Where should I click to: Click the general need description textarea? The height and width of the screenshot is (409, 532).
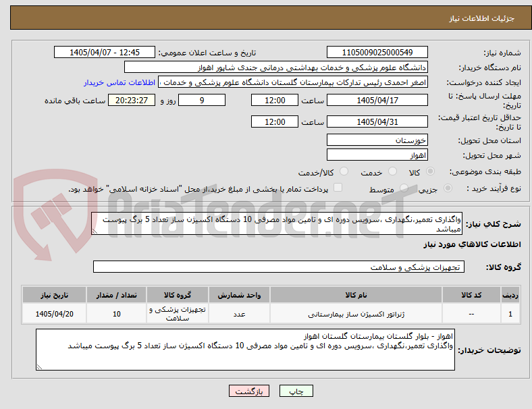click(277, 223)
